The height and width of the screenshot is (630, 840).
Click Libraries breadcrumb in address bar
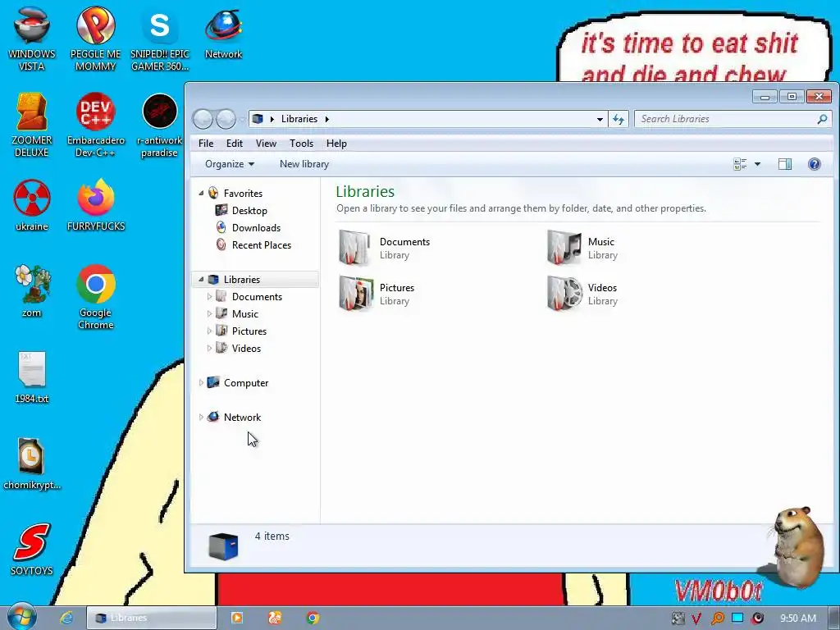click(299, 119)
